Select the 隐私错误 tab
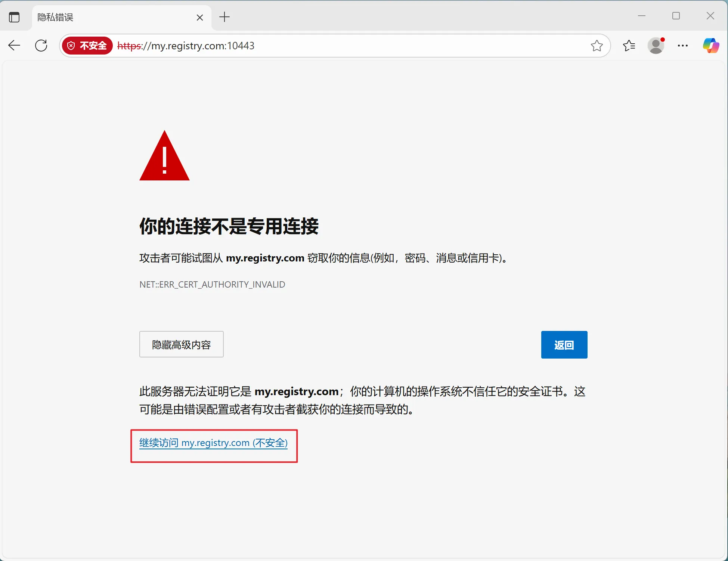Image resolution: width=728 pixels, height=561 pixels. pos(112,17)
